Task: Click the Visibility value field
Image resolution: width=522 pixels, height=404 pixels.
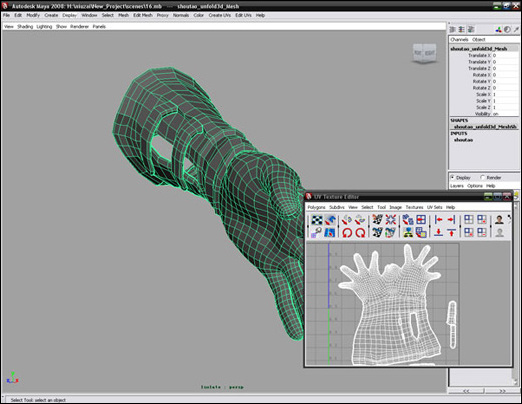Action: pyautogui.click(x=505, y=114)
